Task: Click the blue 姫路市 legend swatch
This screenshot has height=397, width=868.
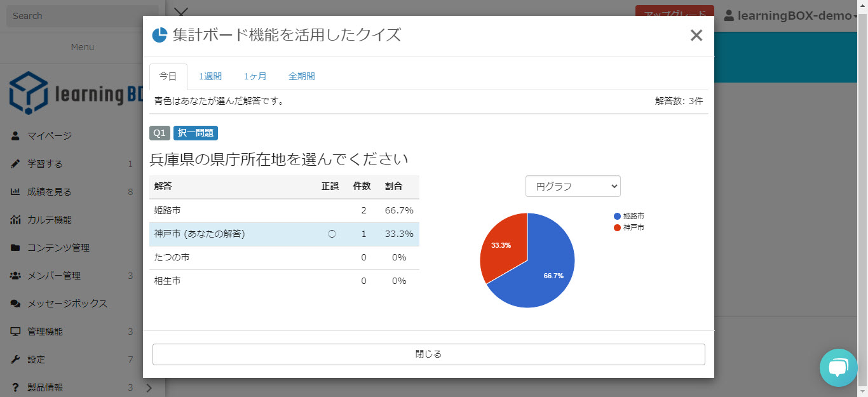Action: [617, 217]
